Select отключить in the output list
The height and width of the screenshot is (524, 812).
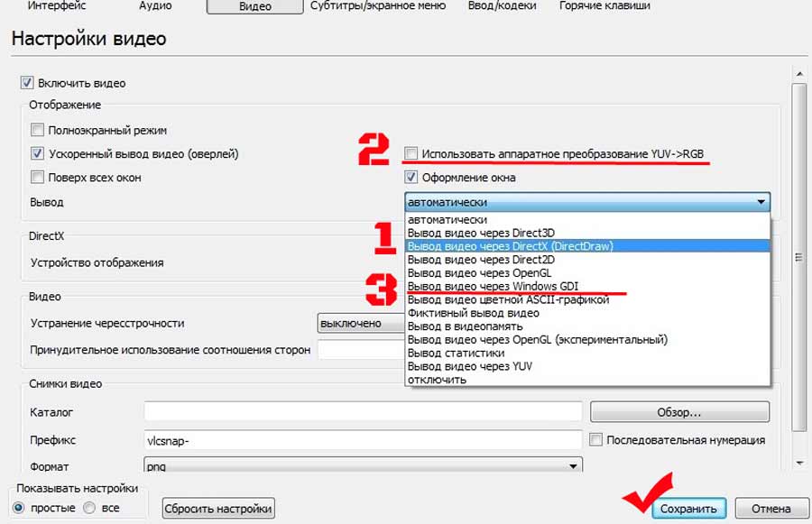587,380
